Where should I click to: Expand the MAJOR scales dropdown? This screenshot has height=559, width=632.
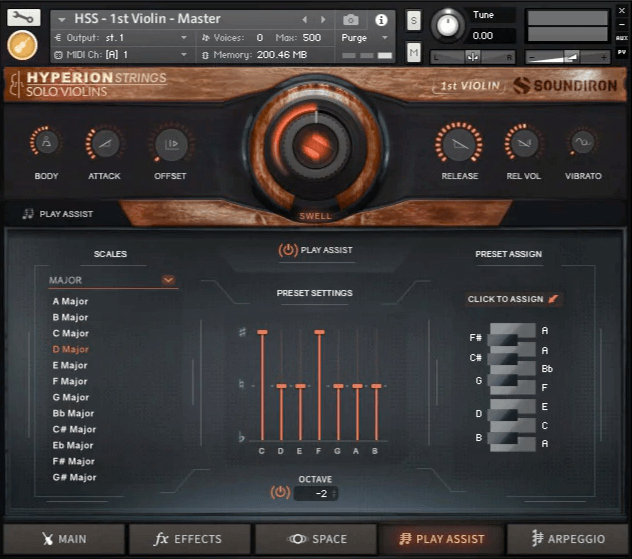point(168,280)
